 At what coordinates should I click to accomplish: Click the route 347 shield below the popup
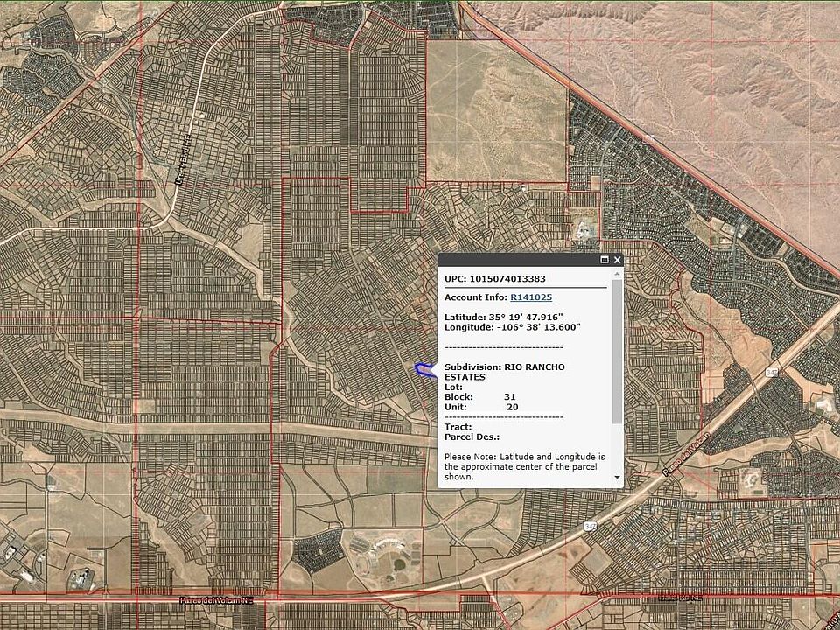tap(591, 525)
